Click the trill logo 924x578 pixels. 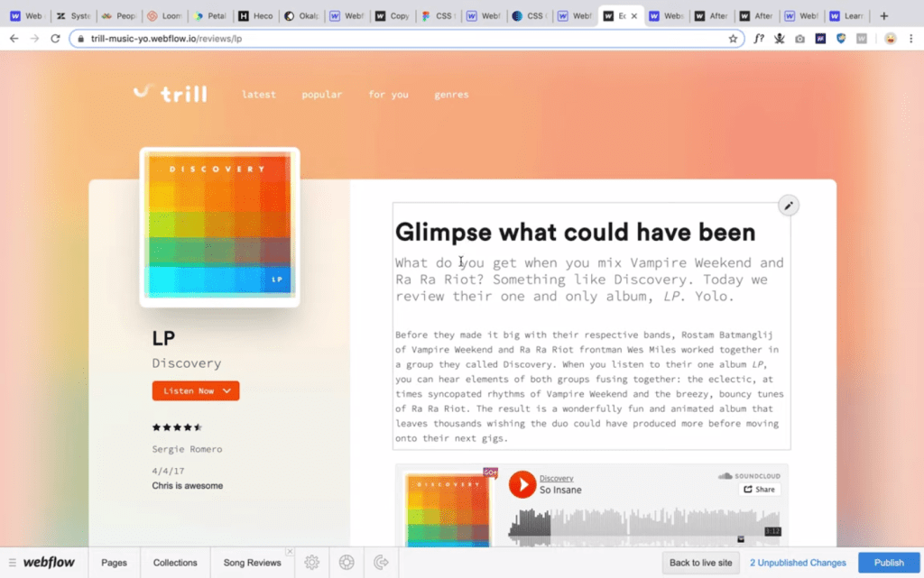171,93
